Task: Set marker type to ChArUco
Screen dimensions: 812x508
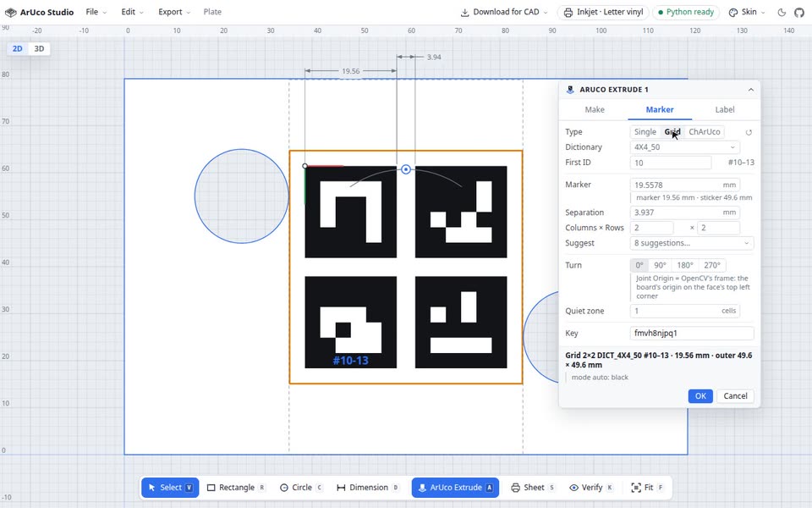Action: [x=705, y=132]
